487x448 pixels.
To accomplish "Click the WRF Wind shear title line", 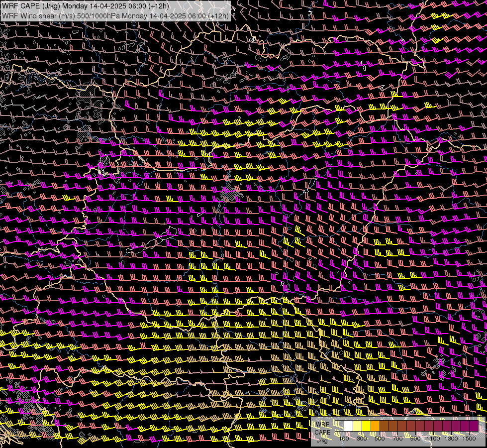I will pyautogui.click(x=115, y=16).
